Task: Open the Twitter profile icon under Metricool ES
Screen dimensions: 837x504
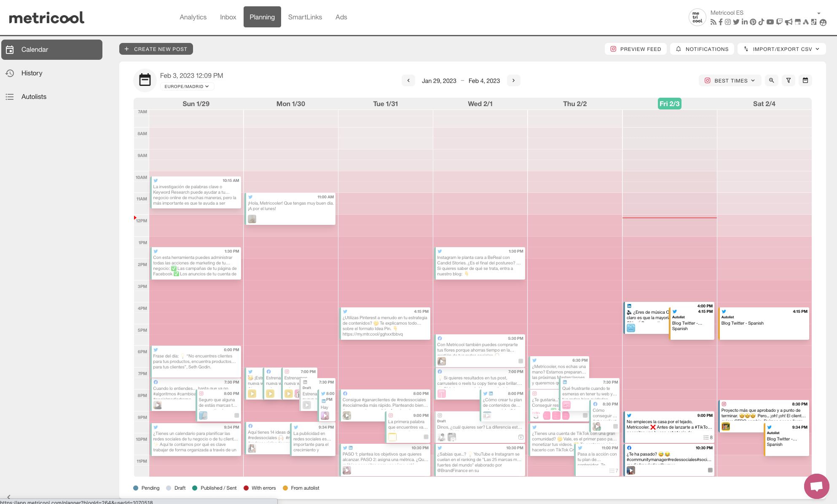Action: 736,22
